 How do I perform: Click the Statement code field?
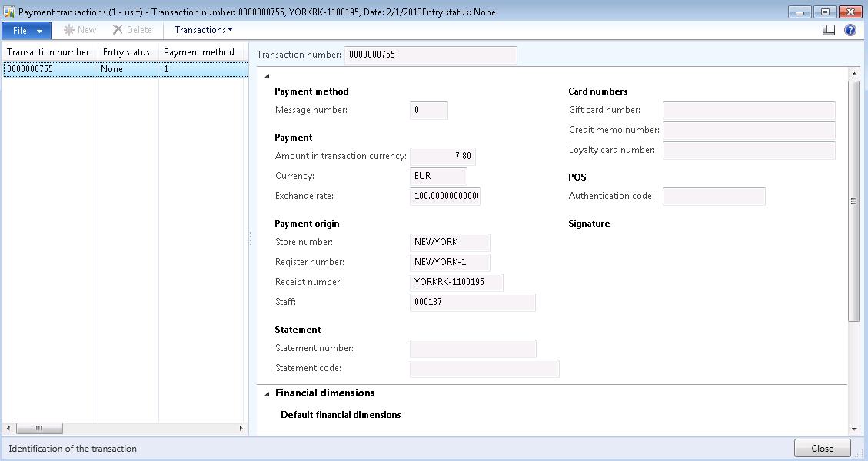pos(485,369)
